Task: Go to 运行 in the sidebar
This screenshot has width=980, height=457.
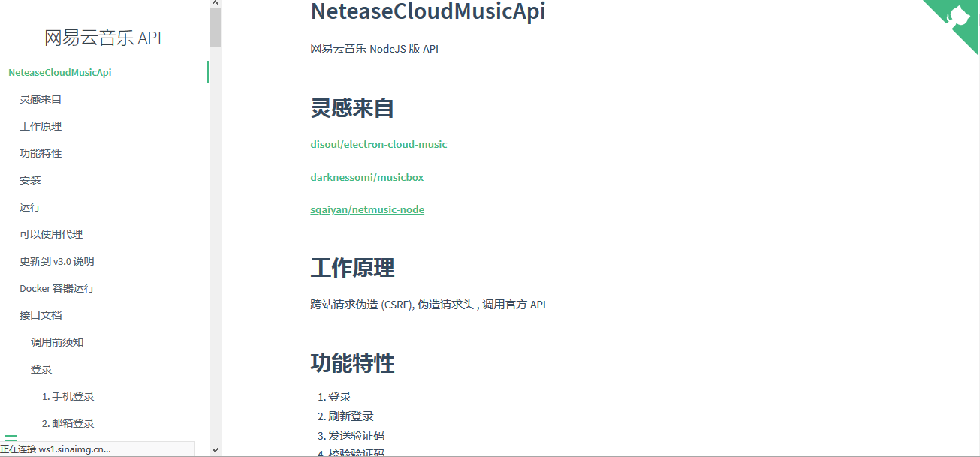Action: [x=30, y=207]
